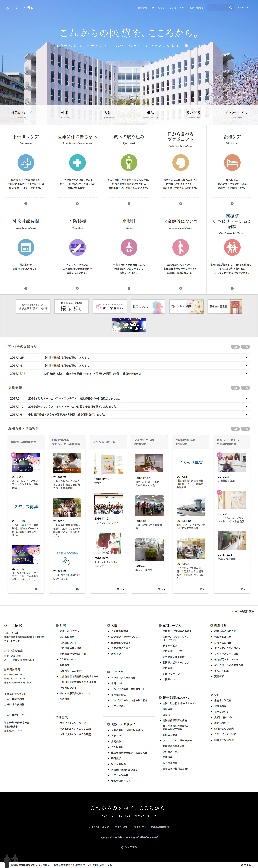This screenshot has height=868, width=258.
Task: Click arrow dot under トータルケア card
Action: (x=26, y=203)
